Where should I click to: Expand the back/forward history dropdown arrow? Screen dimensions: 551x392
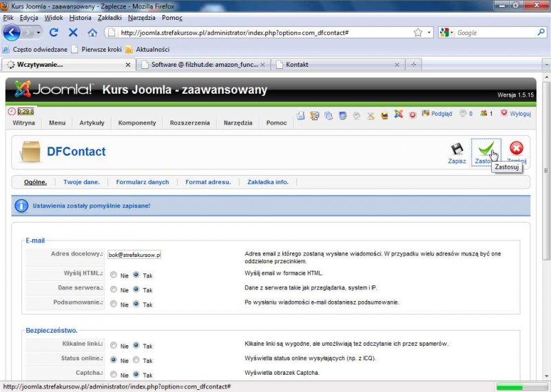click(x=39, y=32)
